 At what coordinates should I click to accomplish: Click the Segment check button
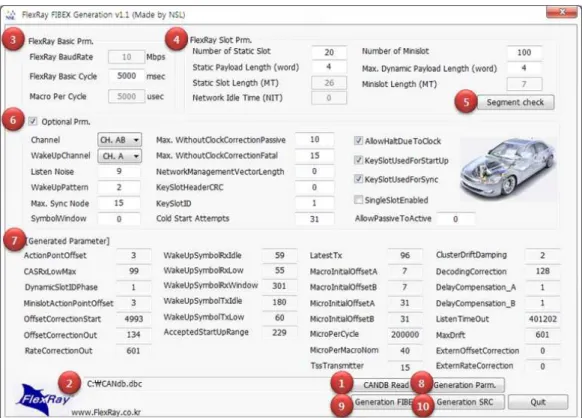coord(515,102)
